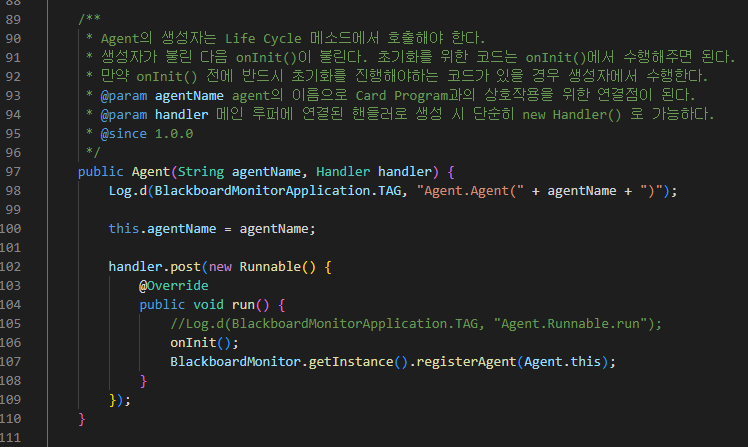Click the "void" keyword on line 104
Viewport: 748px width, 447px height.
(208, 305)
